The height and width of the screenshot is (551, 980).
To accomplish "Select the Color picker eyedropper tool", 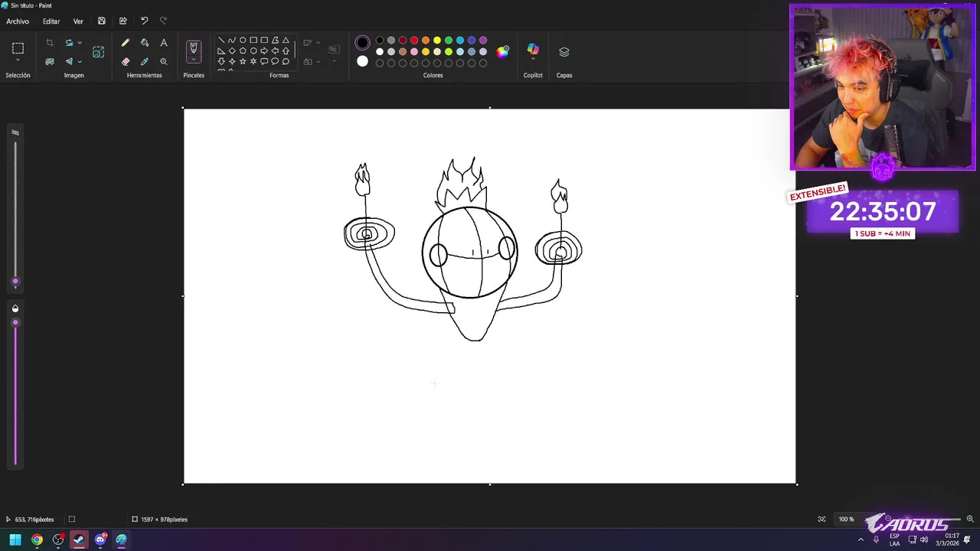I will pyautogui.click(x=145, y=61).
